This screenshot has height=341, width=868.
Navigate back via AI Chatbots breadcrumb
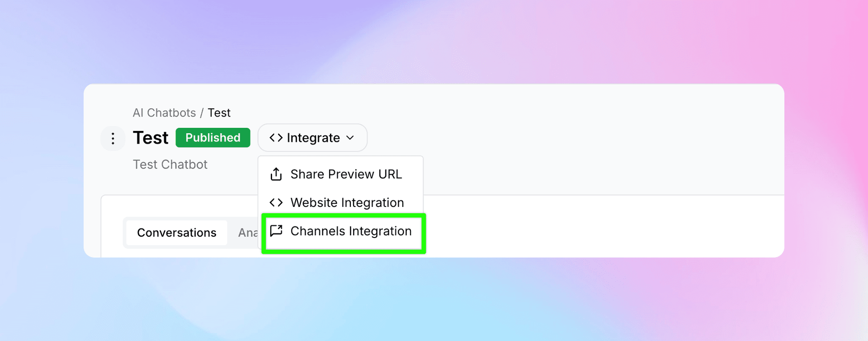coord(164,112)
